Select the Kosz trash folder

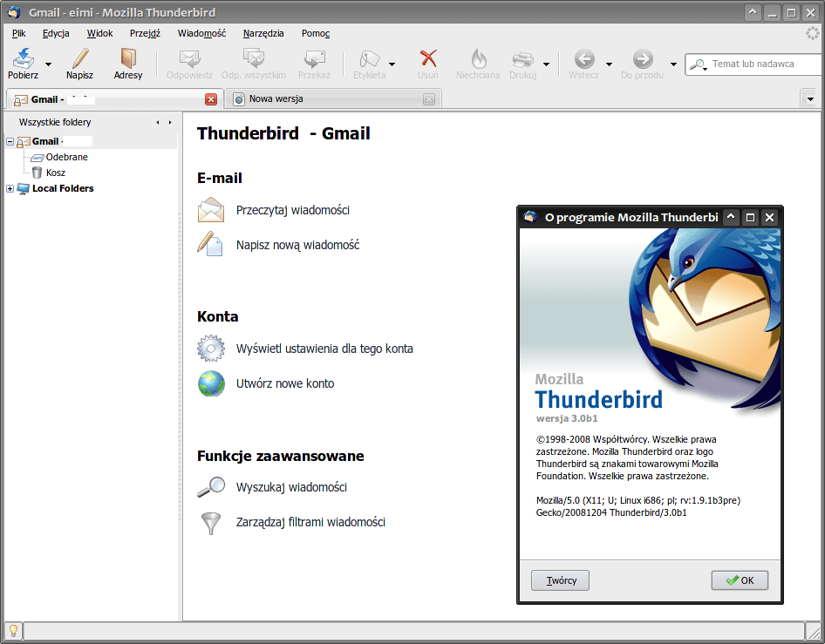55,173
